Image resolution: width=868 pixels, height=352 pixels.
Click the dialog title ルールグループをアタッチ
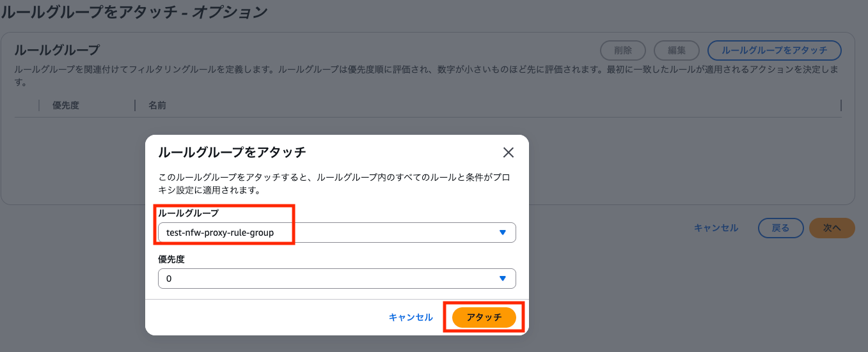(232, 152)
